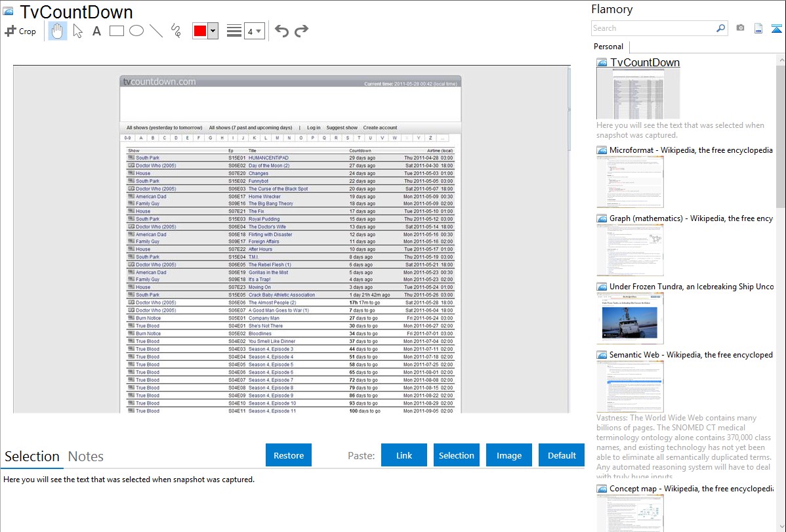Click 'Log in' in the captured page
This screenshot has width=786, height=532.
point(314,128)
